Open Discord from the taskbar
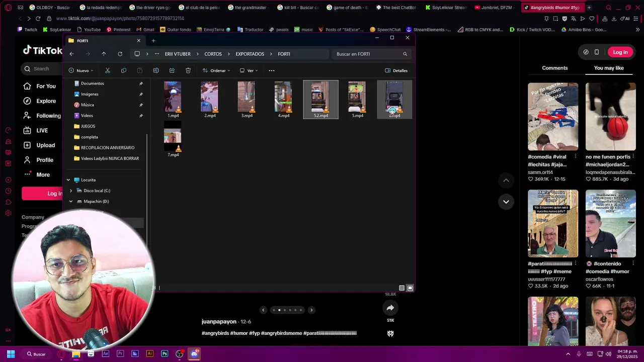The image size is (644, 362). tap(194, 354)
